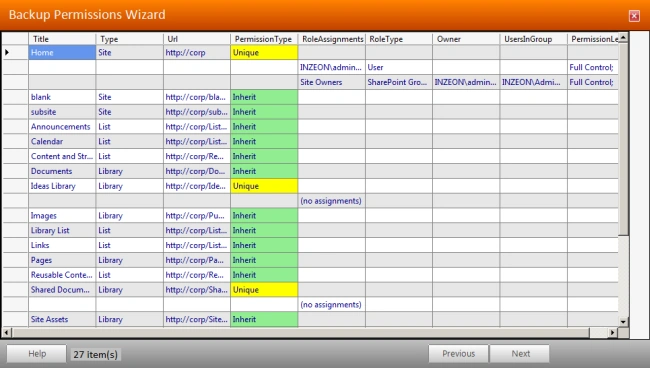Click the scroll down arrow of the grid
This screenshot has width=650, height=368.
pyautogui.click(x=623, y=322)
